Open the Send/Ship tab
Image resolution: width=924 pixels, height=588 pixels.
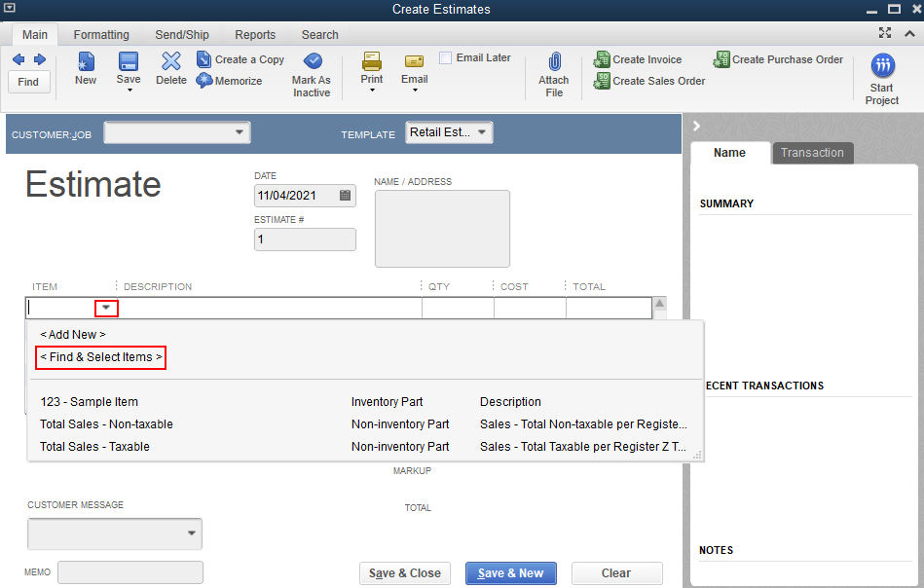pos(182,35)
